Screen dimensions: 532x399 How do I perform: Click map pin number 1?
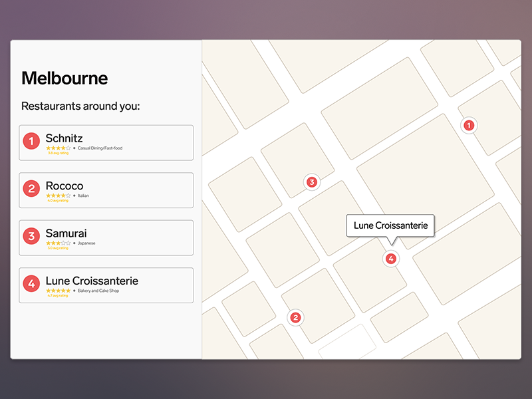tap(469, 126)
